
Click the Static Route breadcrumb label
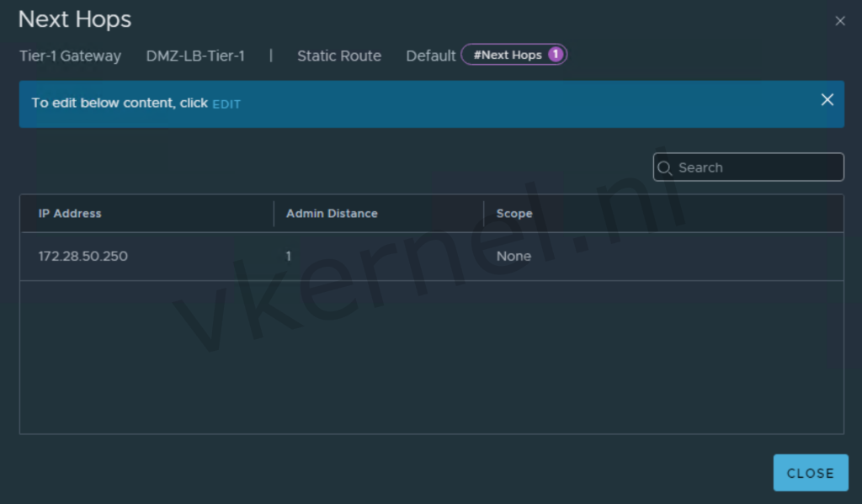click(x=339, y=56)
